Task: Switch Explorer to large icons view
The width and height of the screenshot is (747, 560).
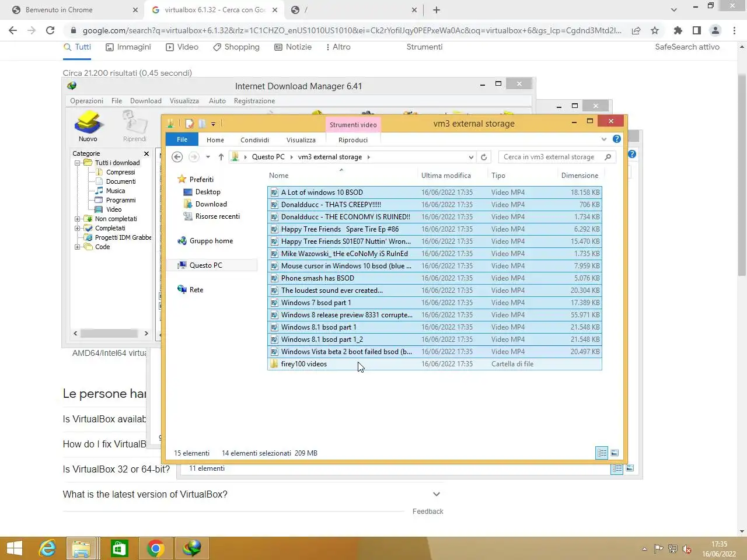Action: click(615, 453)
